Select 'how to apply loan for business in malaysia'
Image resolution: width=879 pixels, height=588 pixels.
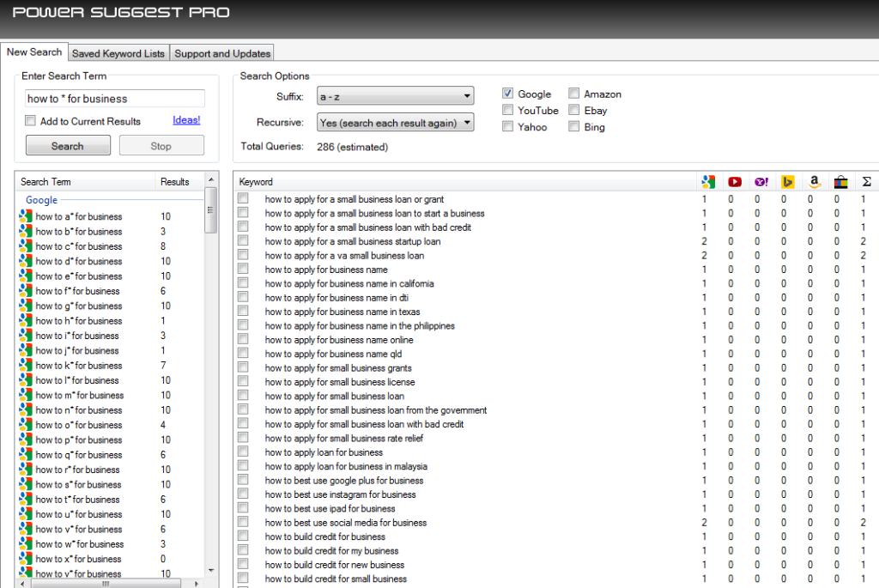pos(346,466)
